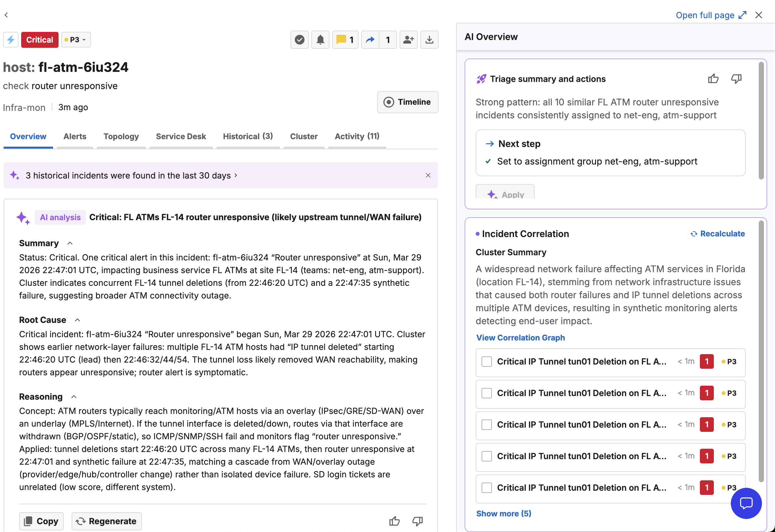Click the assign user icon
The height and width of the screenshot is (532, 775).
(x=408, y=40)
